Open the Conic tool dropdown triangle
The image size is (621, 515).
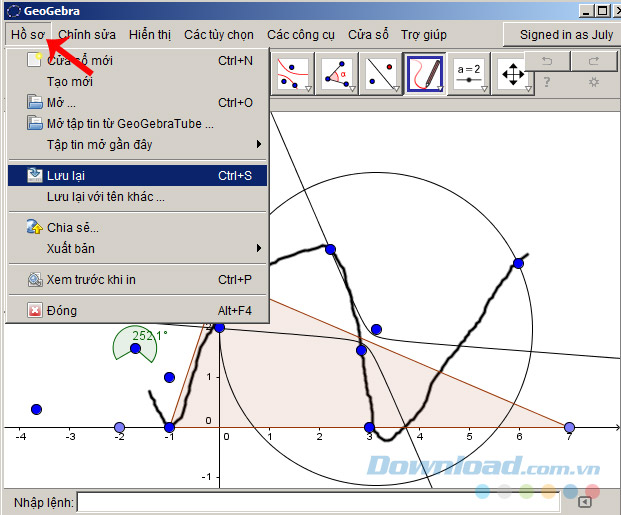point(308,89)
